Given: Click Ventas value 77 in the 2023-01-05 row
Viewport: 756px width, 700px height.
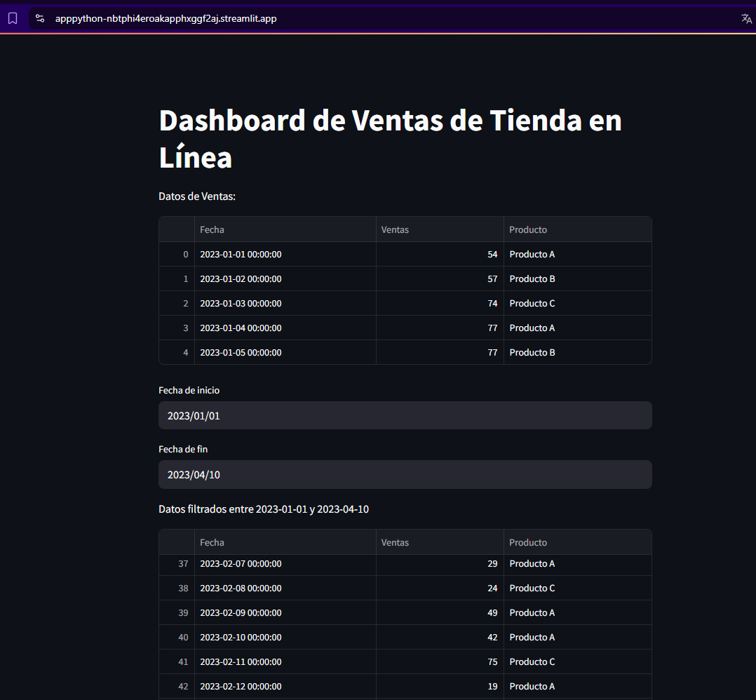Looking at the screenshot, I should pyautogui.click(x=440, y=352).
